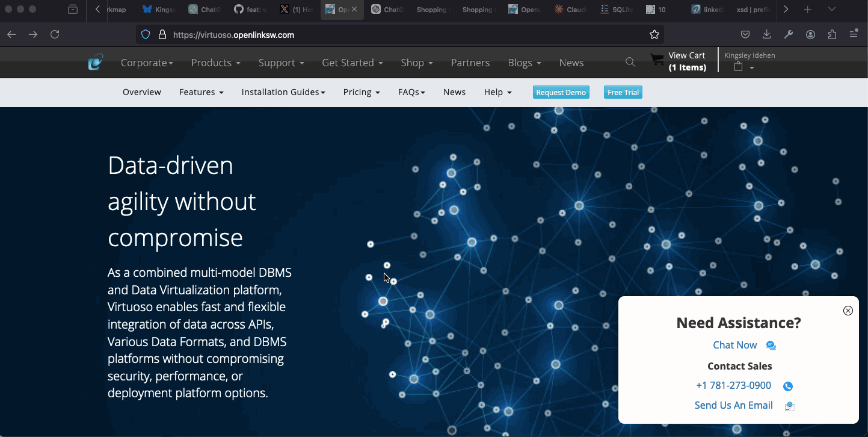Expand the Shop dropdown menu
The image size is (868, 437).
(x=417, y=63)
